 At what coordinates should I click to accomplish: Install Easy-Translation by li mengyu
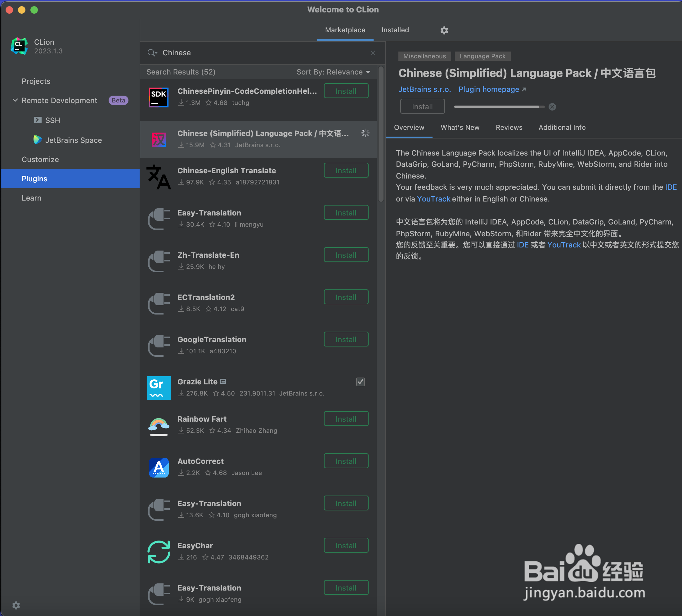tap(346, 213)
